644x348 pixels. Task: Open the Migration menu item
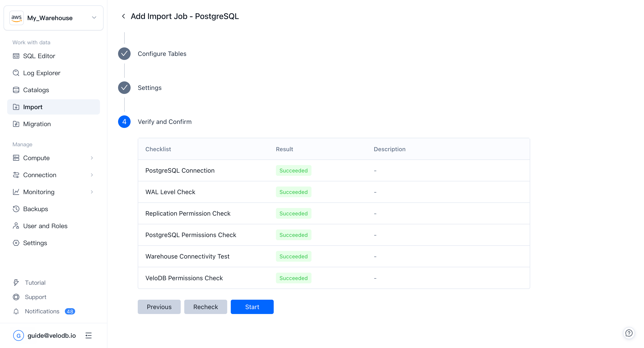pos(37,124)
